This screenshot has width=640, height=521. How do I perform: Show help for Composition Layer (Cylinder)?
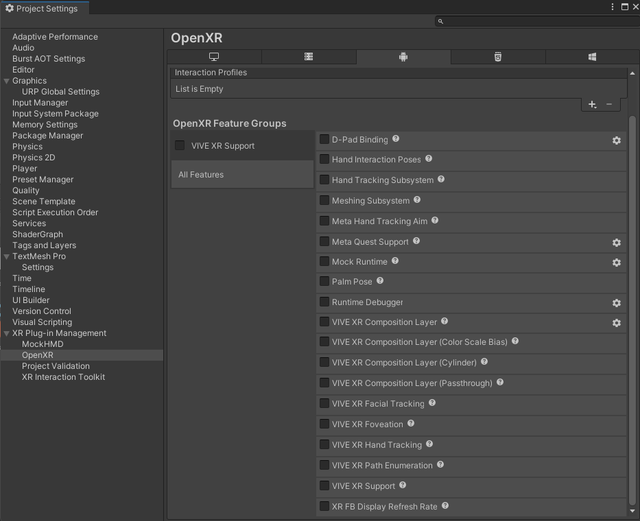coord(484,361)
